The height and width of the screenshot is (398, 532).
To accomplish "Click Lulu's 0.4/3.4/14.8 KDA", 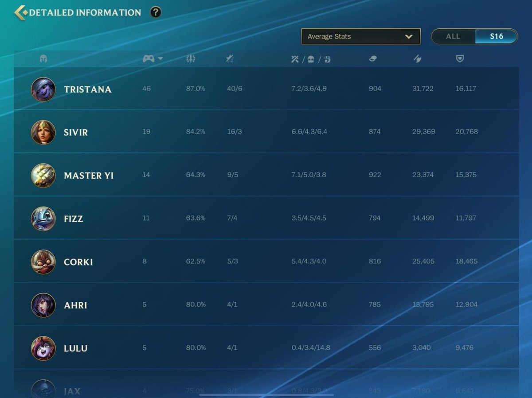I will (311, 348).
